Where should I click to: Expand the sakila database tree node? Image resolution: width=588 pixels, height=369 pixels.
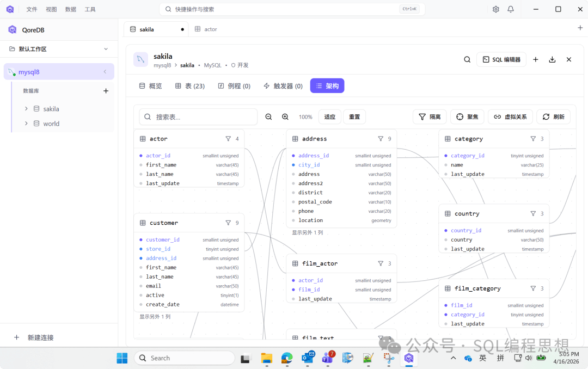pos(26,109)
